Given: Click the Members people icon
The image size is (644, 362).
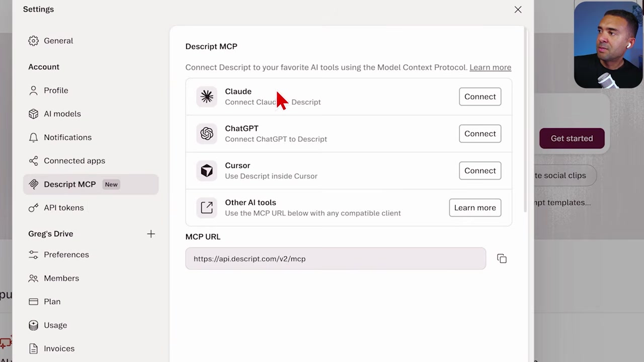Looking at the screenshot, I should 33,278.
